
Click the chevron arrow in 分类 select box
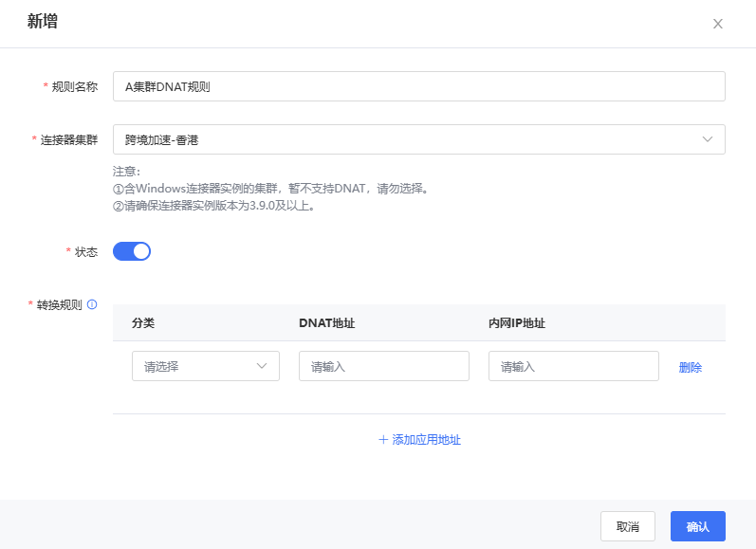(263, 366)
